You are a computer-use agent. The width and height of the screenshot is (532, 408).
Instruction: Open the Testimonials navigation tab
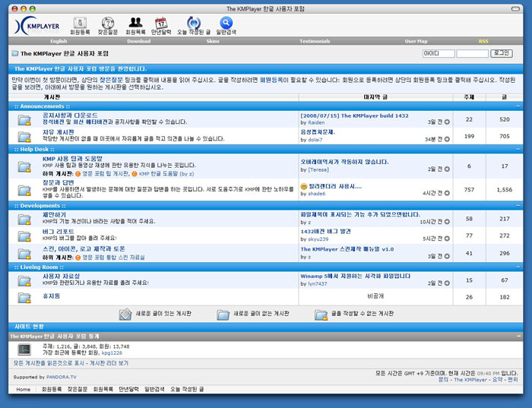[x=315, y=41]
